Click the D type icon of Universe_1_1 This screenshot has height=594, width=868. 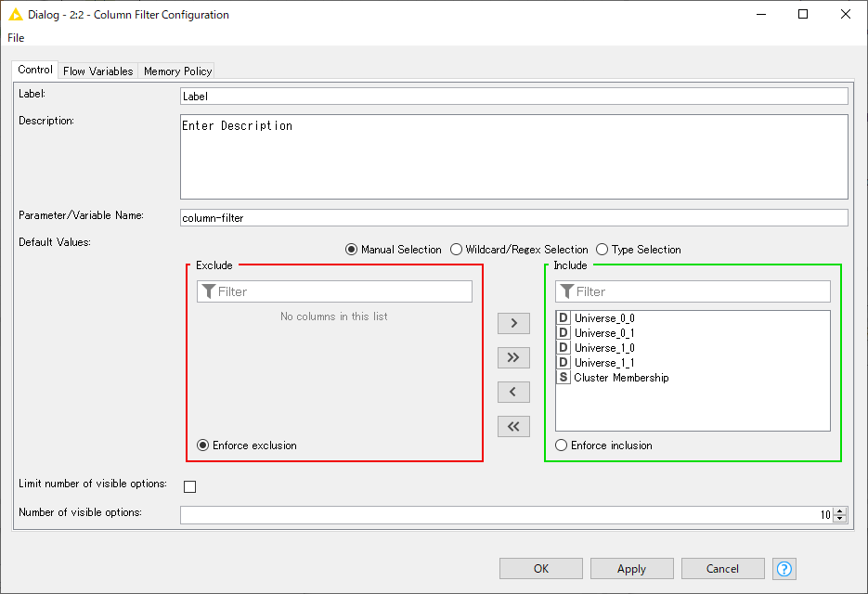[563, 363]
